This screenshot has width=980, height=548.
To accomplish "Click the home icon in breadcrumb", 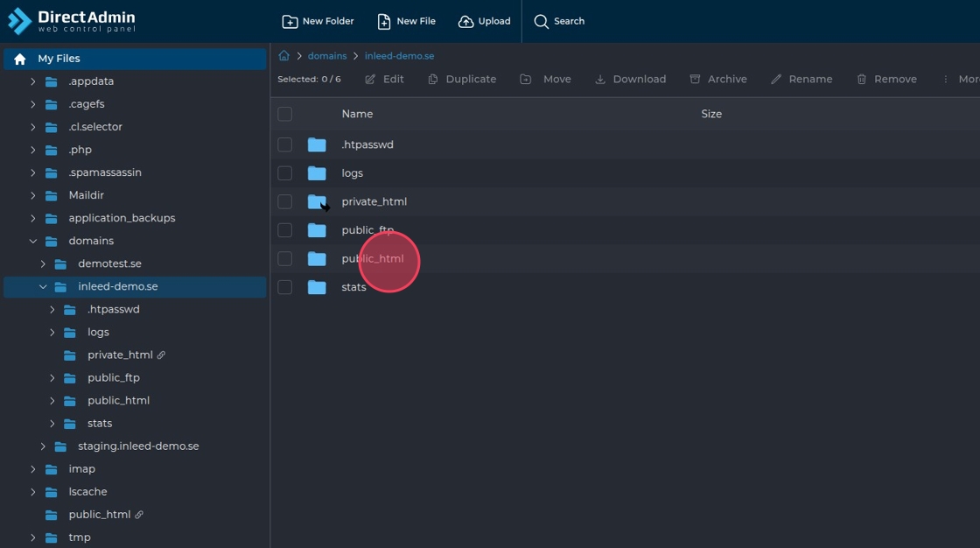I will pos(283,56).
